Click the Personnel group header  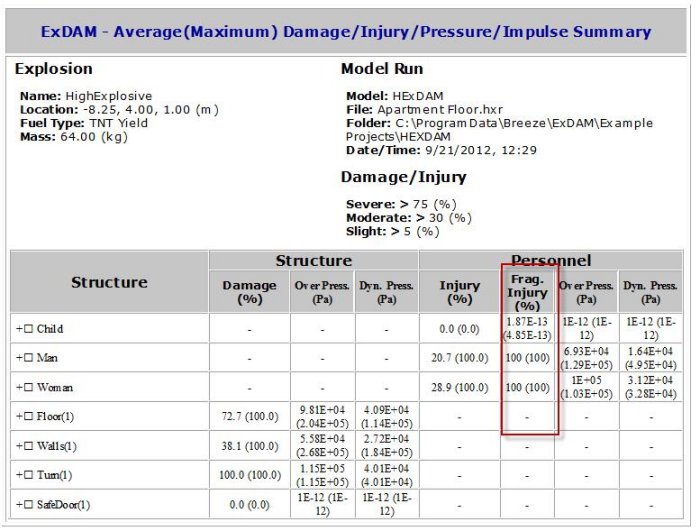click(551, 261)
